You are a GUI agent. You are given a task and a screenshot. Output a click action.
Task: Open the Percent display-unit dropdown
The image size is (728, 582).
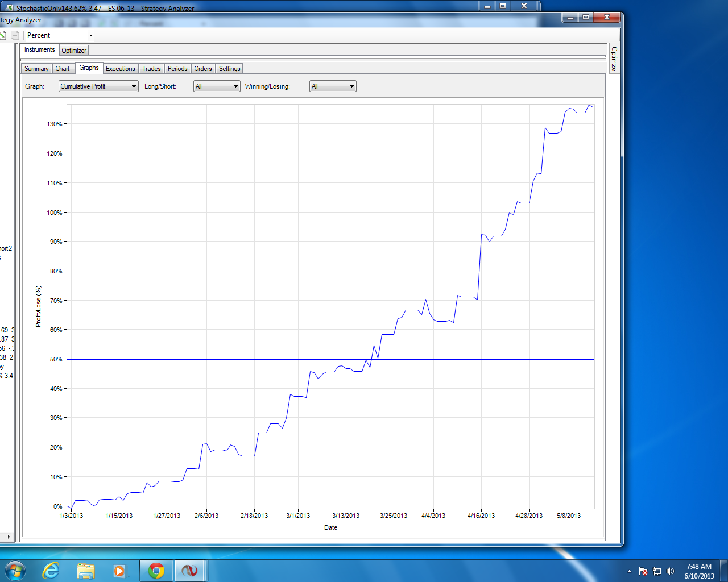59,35
